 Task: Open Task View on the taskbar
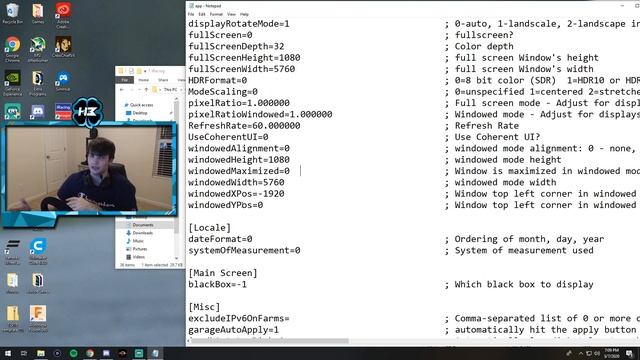click(24, 353)
